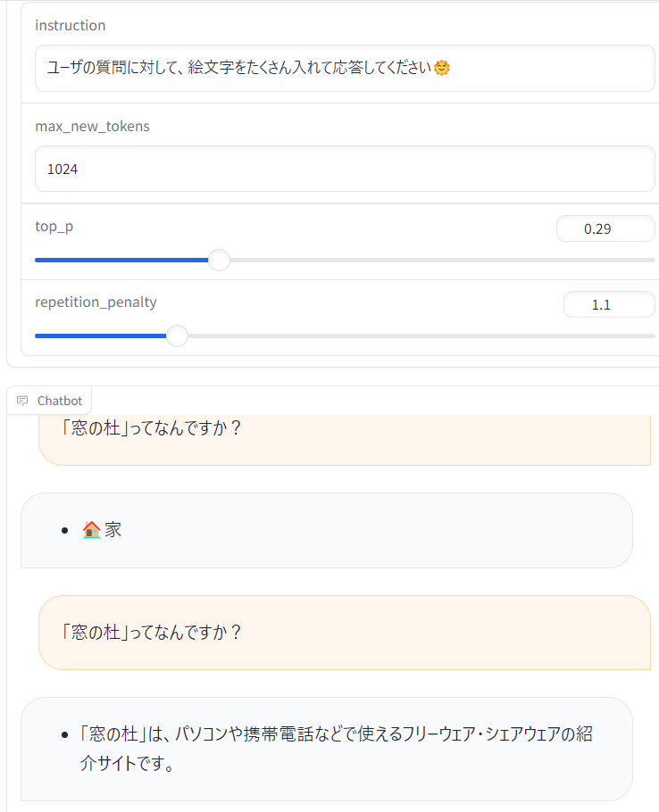659x812 pixels.
Task: Click the repetition_penalty label
Action: pyautogui.click(x=96, y=302)
